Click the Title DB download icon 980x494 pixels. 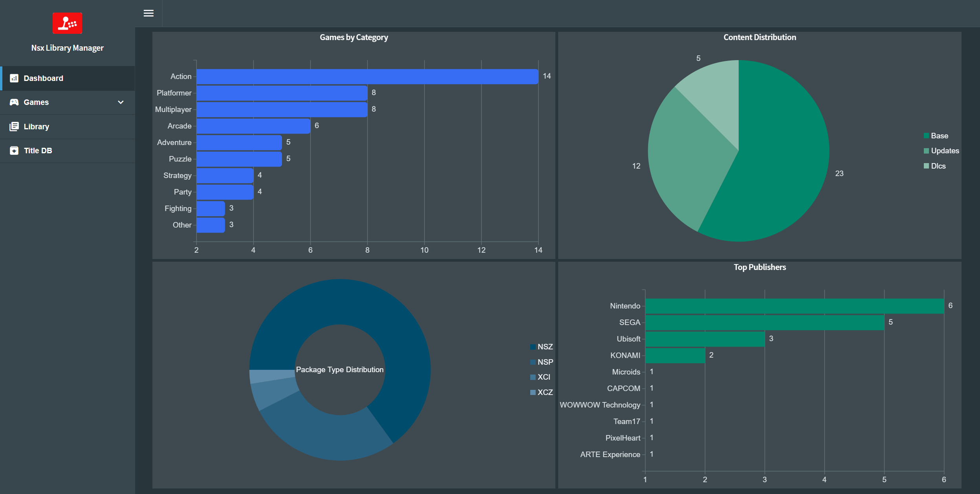pos(14,151)
